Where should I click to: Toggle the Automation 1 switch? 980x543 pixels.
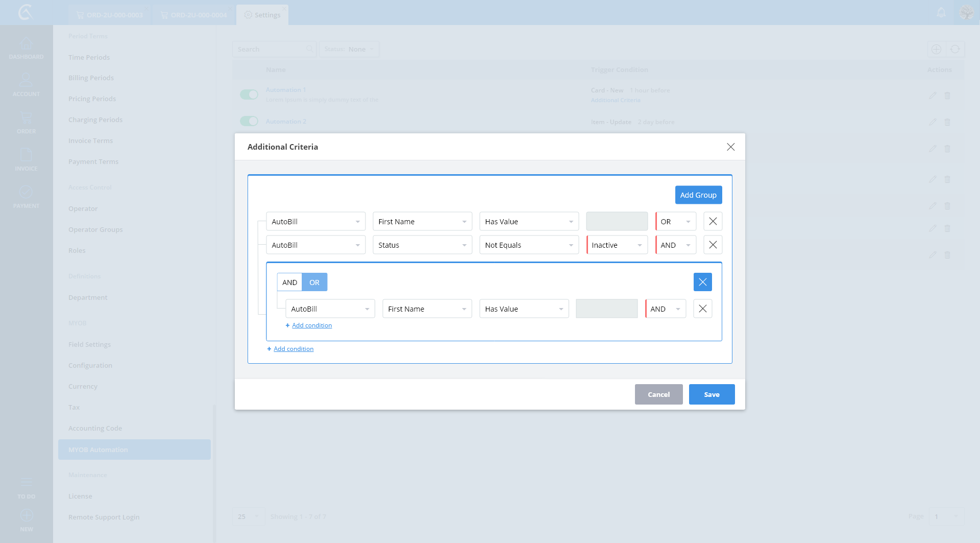(249, 95)
